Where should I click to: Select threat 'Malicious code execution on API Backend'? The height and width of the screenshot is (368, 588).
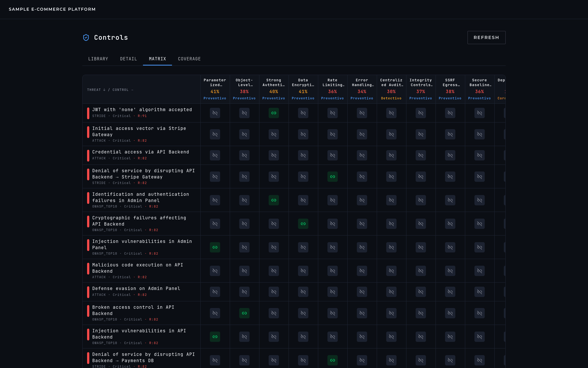[x=141, y=271]
